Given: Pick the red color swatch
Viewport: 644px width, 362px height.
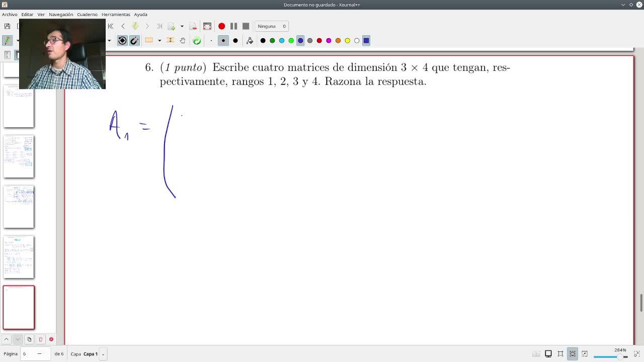Looking at the screenshot, I should click(x=319, y=41).
